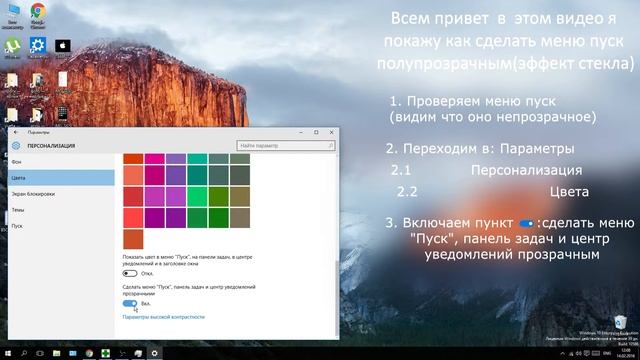Screen dimensions: 640x360
Task: Select the uTorrent desktop shortcut
Action: [x=13, y=48]
